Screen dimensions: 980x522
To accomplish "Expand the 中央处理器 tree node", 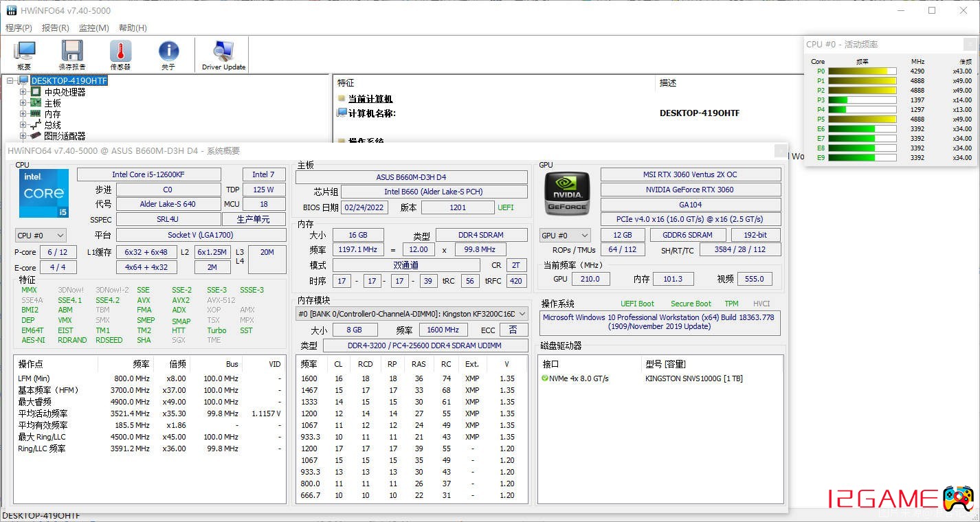I will (23, 92).
